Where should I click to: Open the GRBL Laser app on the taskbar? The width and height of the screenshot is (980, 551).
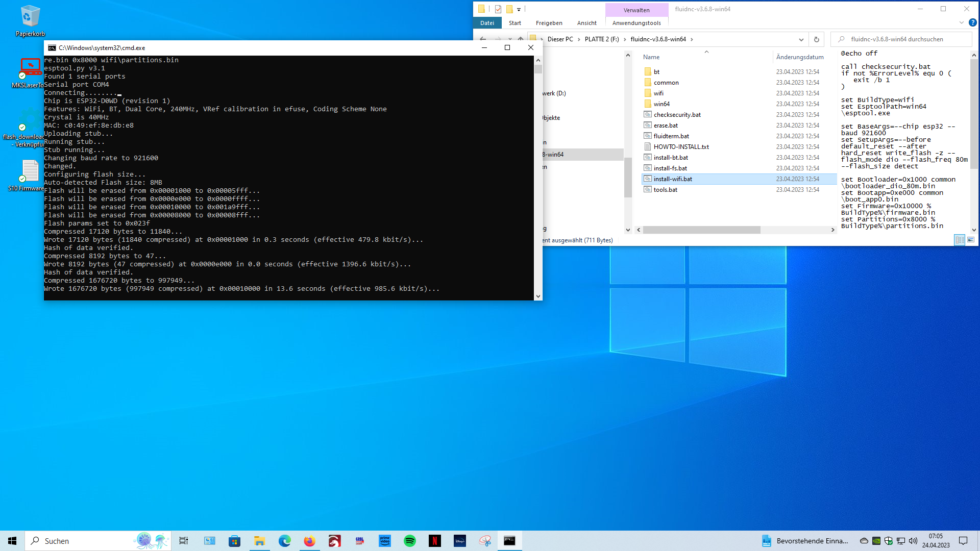(x=359, y=541)
